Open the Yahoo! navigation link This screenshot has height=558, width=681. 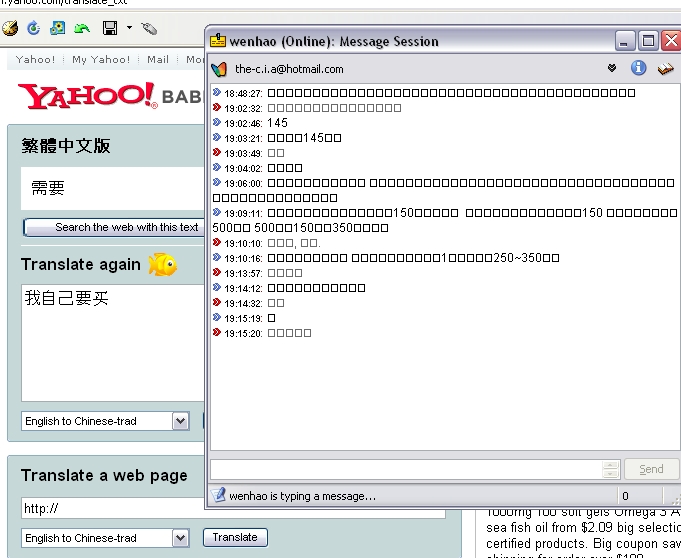coord(35,59)
